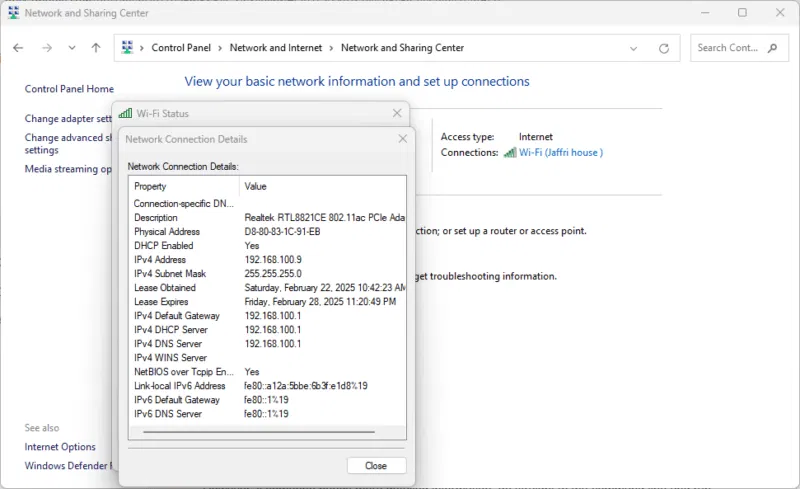The image size is (800, 489).
Task: Click the Control Panel icon in address bar
Action: click(128, 48)
